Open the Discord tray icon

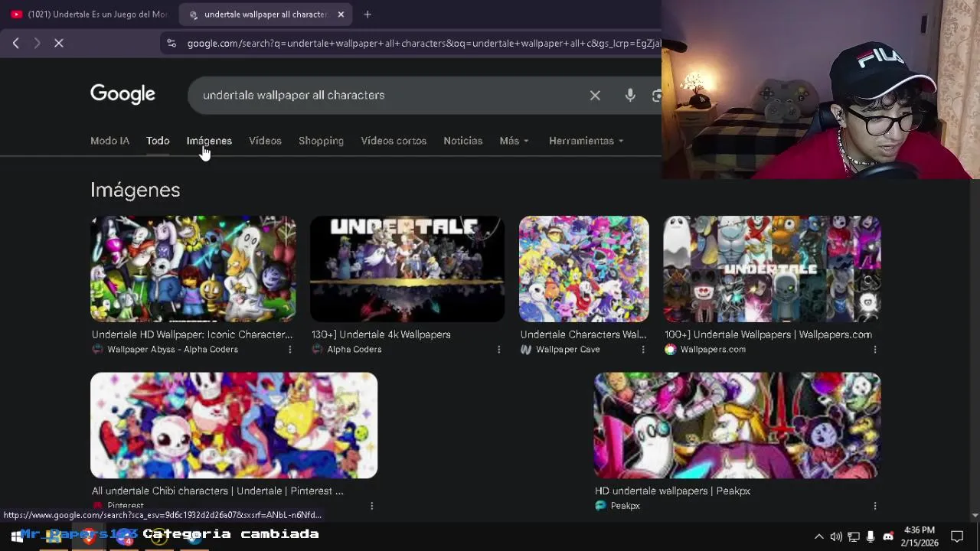(888, 536)
